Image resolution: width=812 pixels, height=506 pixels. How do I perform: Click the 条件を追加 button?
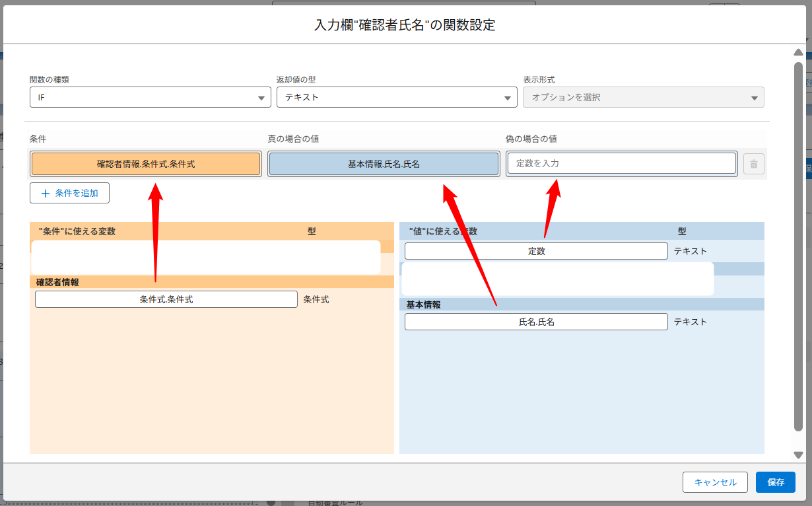tap(69, 193)
